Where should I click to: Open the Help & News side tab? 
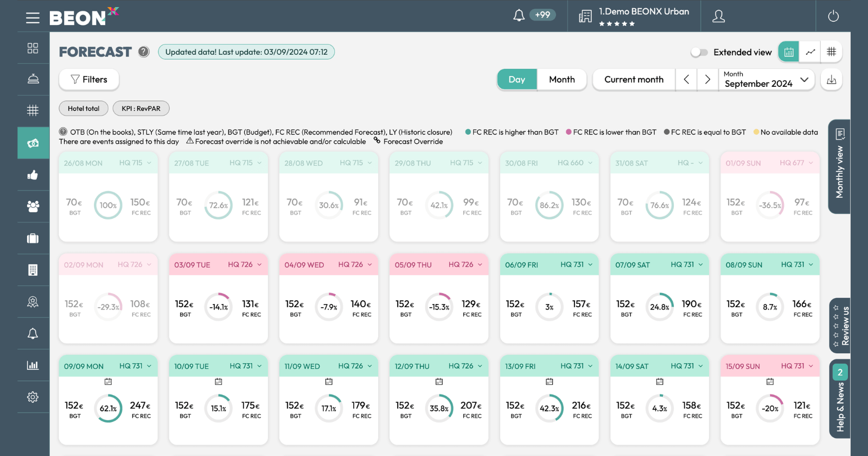point(840,399)
